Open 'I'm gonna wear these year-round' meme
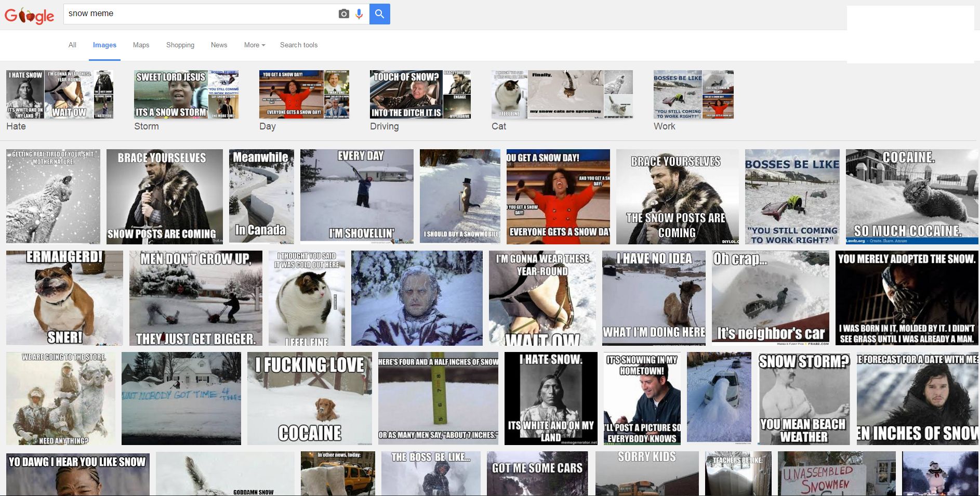Viewport: 980px width, 496px height. pos(542,298)
